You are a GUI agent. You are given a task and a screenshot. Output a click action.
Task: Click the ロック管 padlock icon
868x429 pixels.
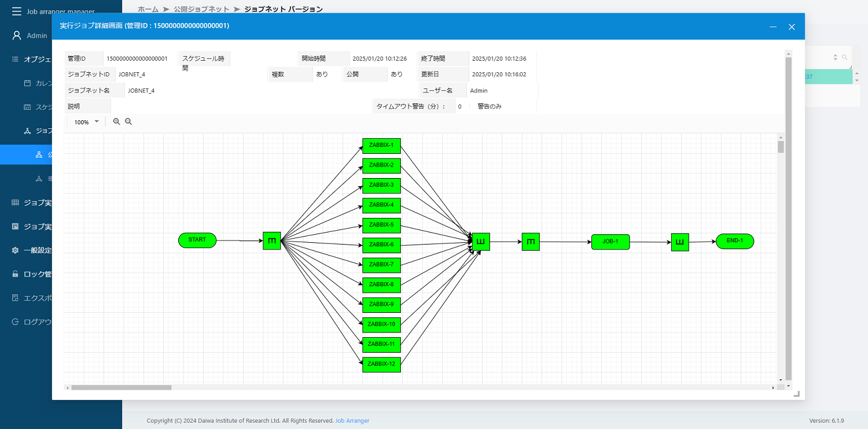[x=16, y=274]
